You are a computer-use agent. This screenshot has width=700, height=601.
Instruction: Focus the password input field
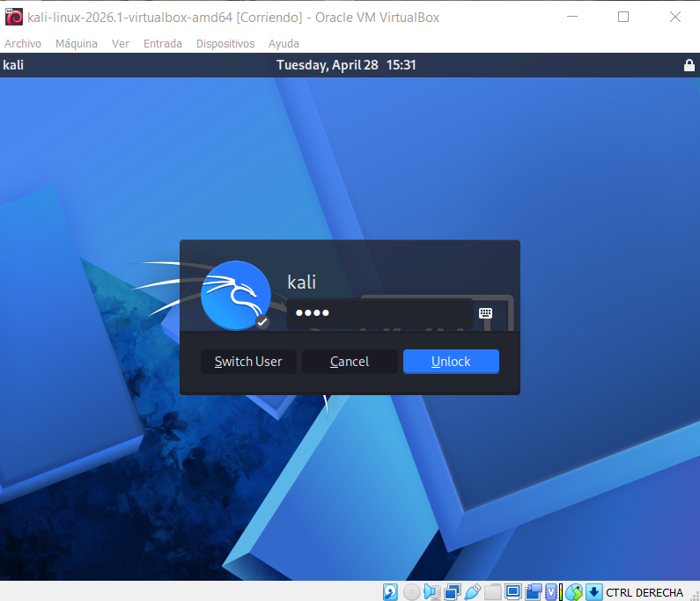[379, 313]
